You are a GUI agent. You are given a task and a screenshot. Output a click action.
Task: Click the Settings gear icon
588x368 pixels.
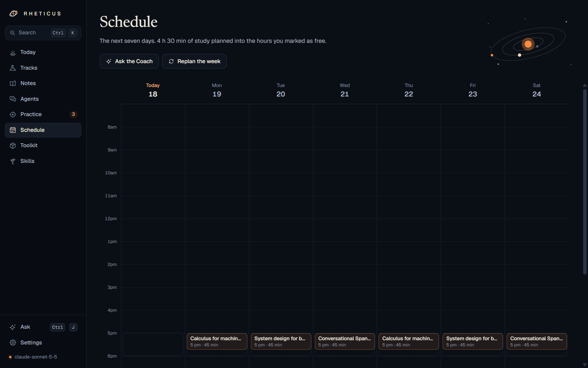pyautogui.click(x=13, y=342)
